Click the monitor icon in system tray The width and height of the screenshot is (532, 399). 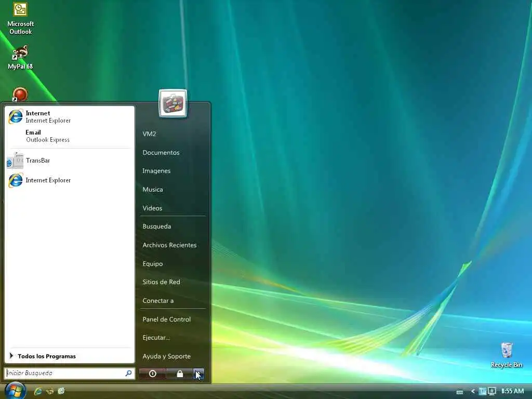click(x=491, y=391)
